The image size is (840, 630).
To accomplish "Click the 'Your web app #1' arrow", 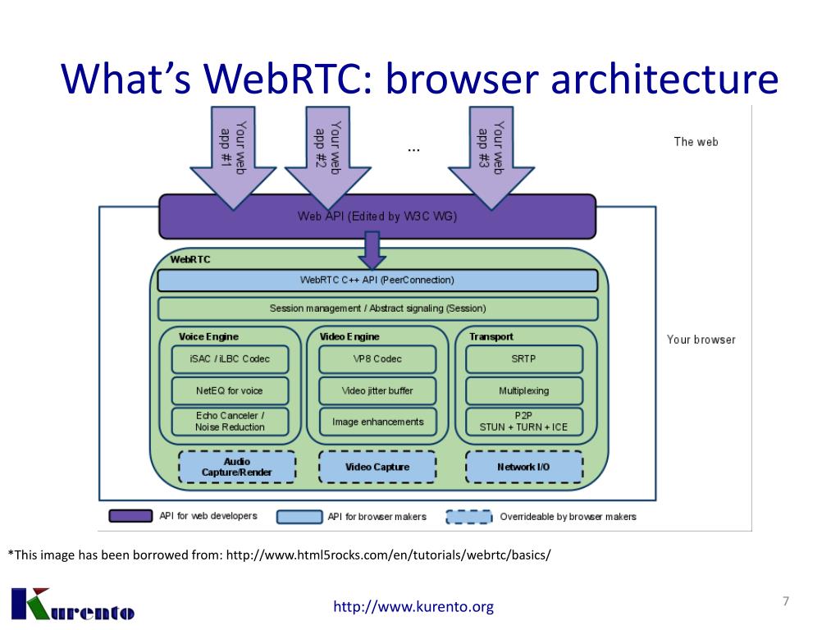I will coord(233,157).
